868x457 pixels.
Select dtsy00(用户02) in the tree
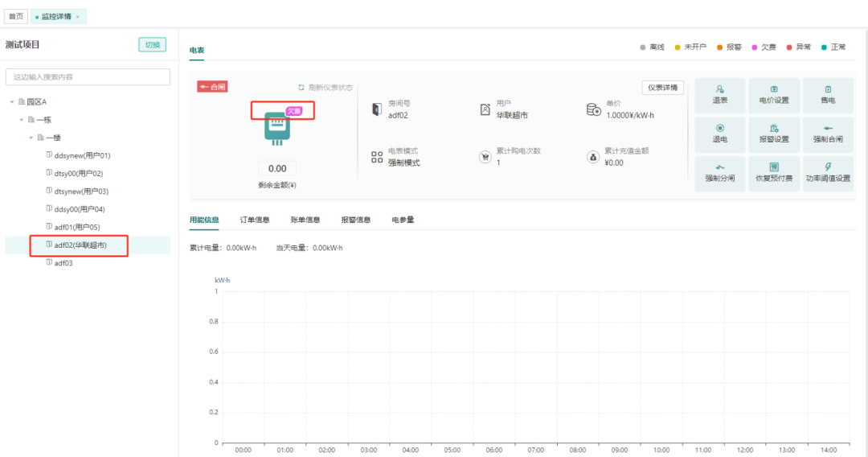click(78, 173)
